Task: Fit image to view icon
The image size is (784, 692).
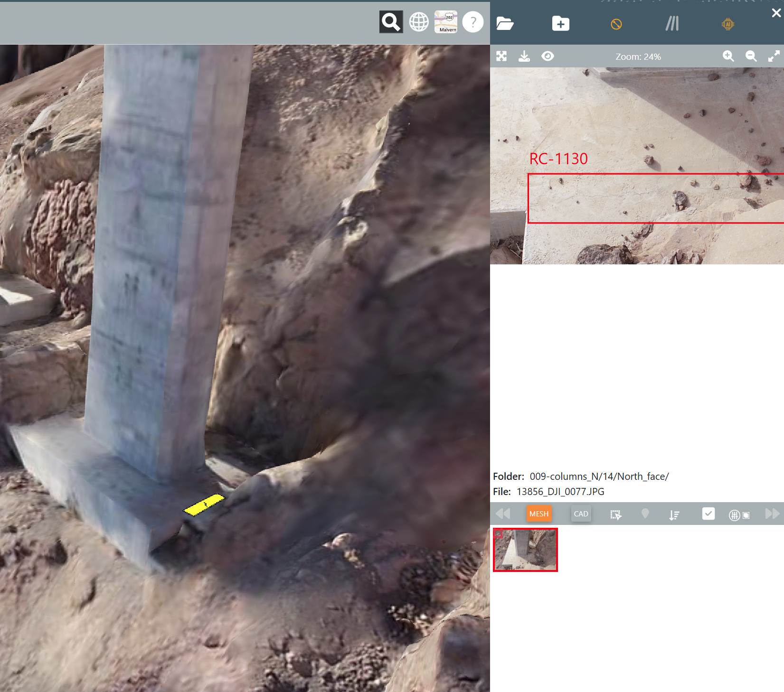Action: (501, 56)
